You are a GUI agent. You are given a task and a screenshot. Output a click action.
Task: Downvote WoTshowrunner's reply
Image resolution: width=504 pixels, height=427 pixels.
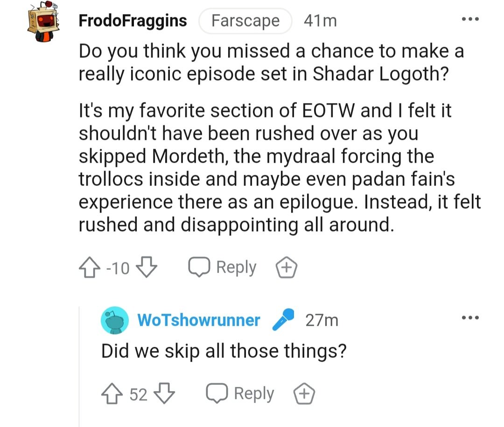[x=165, y=394]
